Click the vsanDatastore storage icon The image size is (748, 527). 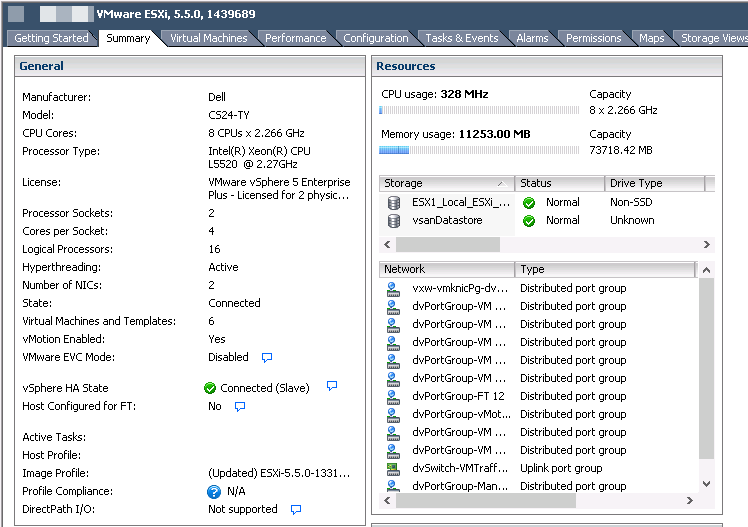(394, 220)
